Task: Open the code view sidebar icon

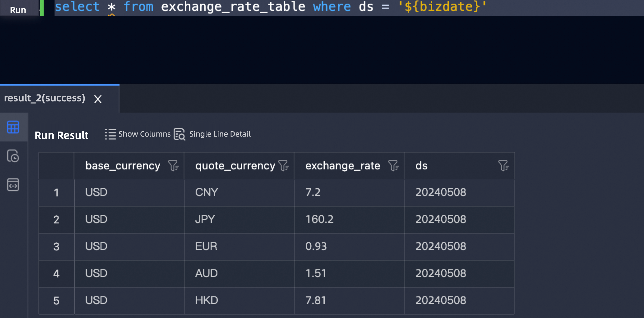Action: point(13,185)
